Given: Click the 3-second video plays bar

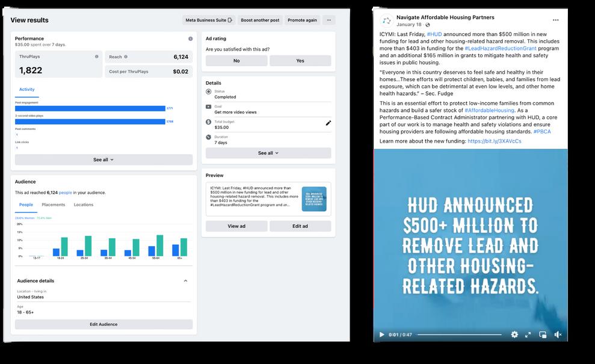Looking at the screenshot, I should (90, 122).
